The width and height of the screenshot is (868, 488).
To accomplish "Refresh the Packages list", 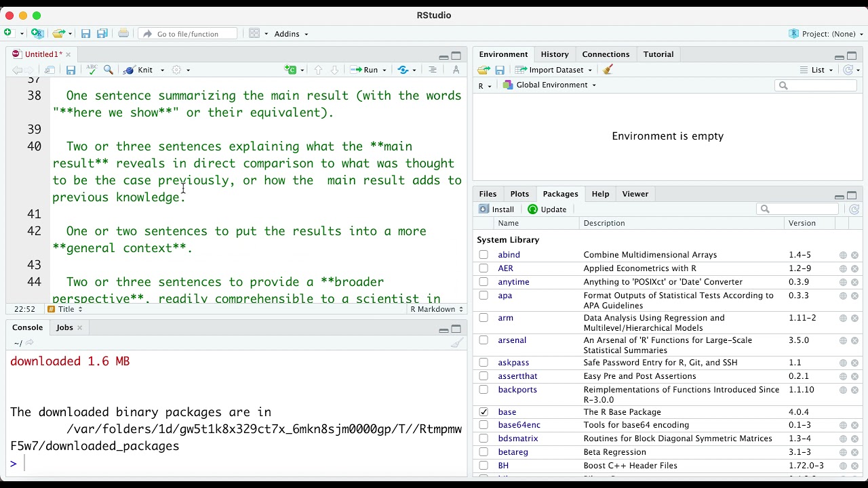I will tap(854, 209).
